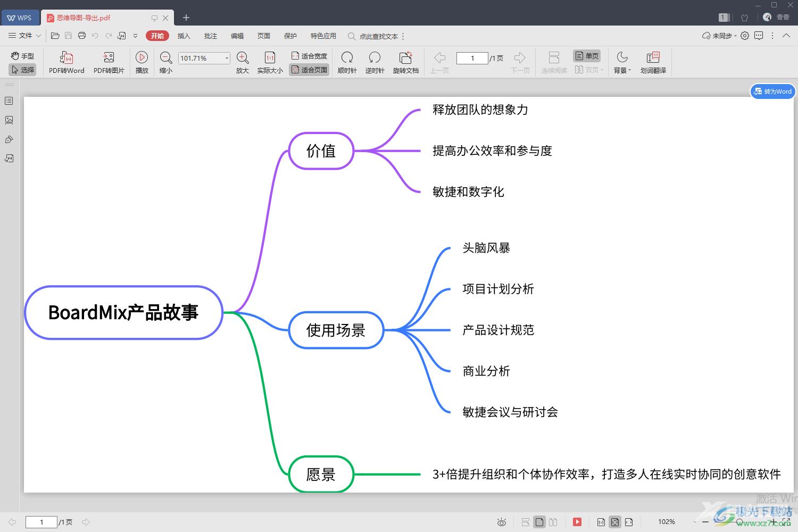This screenshot has height=532, width=798.
Task: Click the eye protection icon in status bar
Action: click(501, 522)
